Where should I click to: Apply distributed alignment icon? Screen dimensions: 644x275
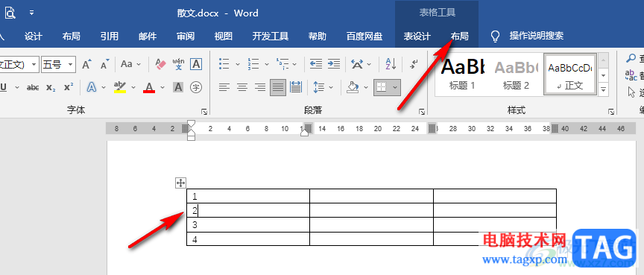296,87
